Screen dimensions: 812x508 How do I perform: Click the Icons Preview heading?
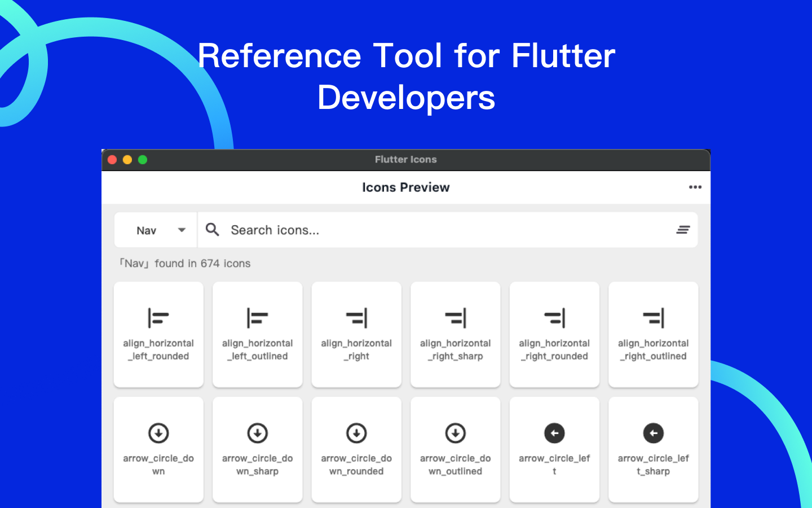coord(406,187)
